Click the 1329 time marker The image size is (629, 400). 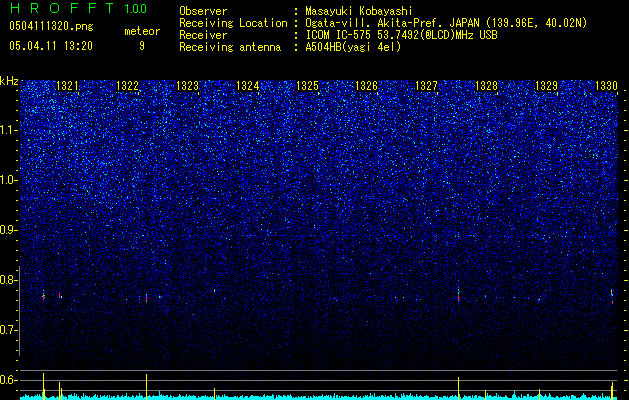(x=546, y=86)
